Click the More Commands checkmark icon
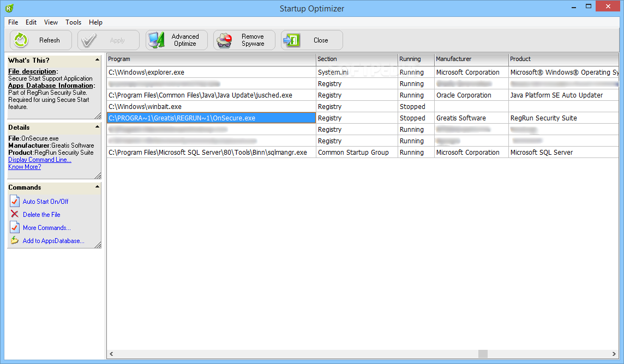 coord(15,227)
